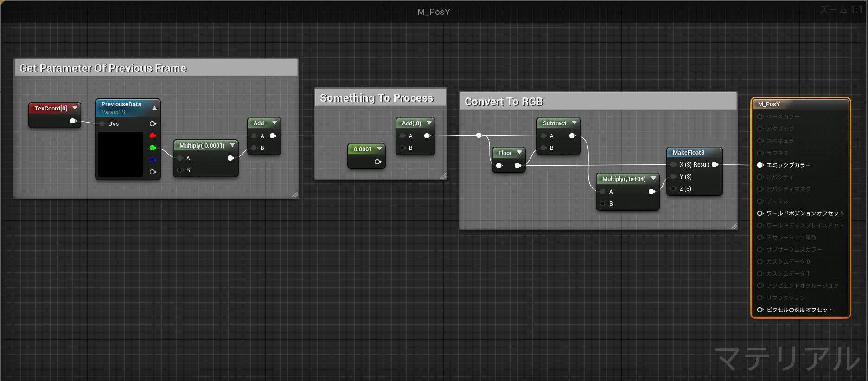Click the Add(,0) node output pin
The height and width of the screenshot is (381, 868).
click(x=427, y=136)
